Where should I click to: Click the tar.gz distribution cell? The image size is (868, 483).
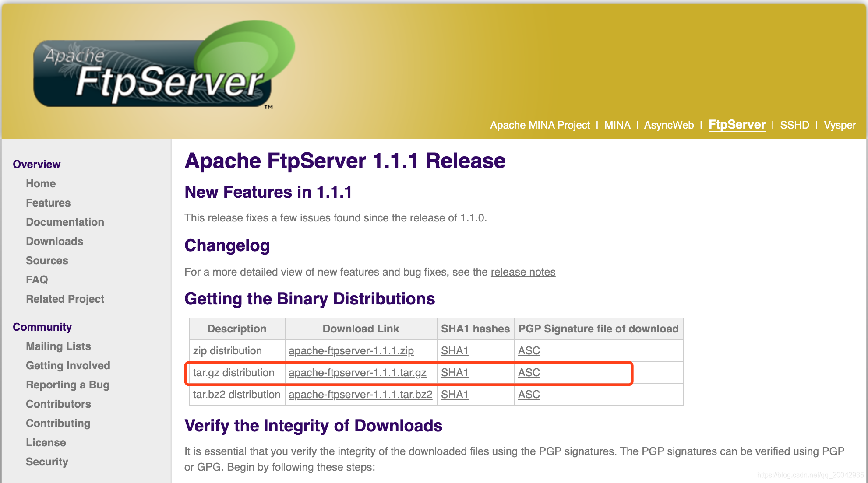237,373
